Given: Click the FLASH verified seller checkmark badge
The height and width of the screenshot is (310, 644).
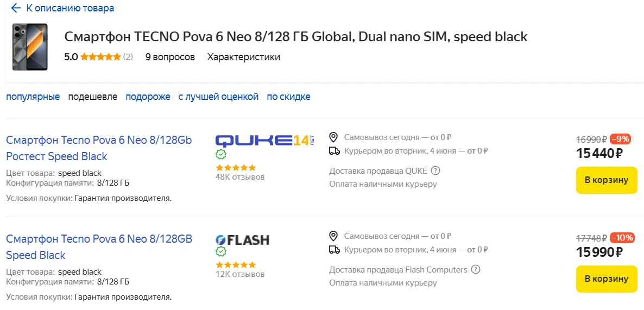Looking at the screenshot, I should [221, 251].
